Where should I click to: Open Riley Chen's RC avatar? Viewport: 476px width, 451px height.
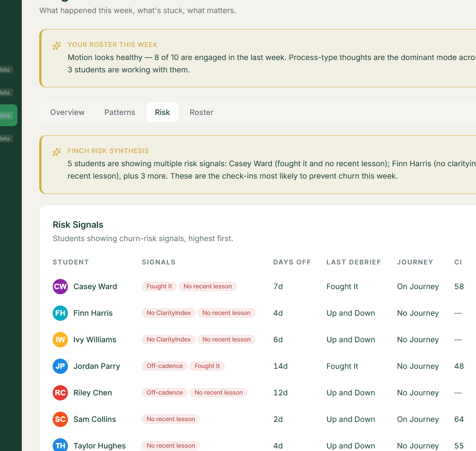(60, 393)
